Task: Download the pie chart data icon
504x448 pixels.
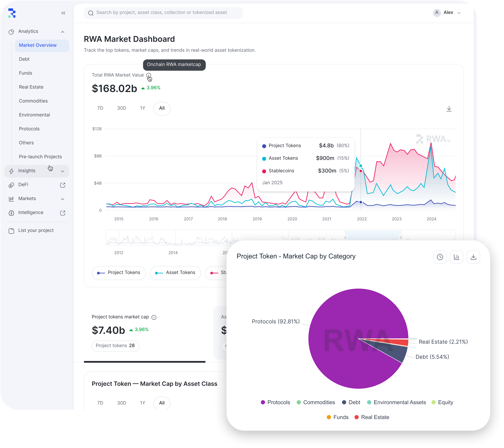Action: (x=473, y=257)
